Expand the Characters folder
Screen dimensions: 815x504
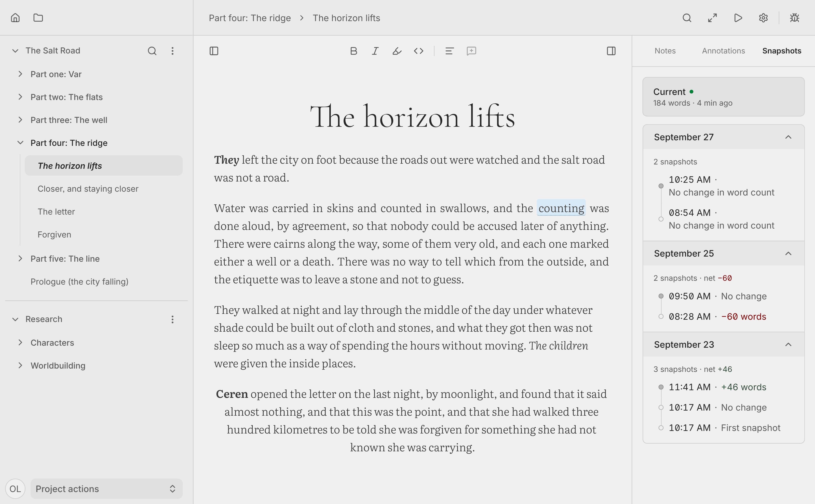pyautogui.click(x=20, y=343)
